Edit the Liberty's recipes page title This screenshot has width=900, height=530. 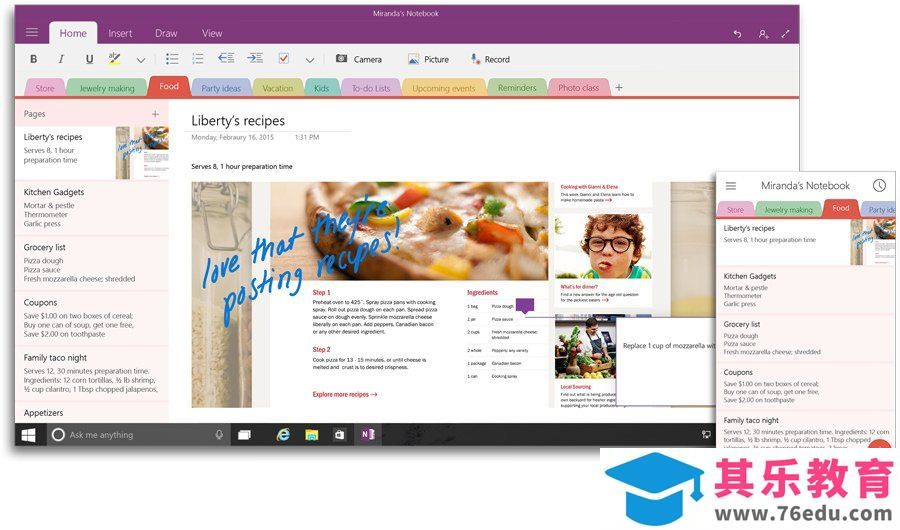point(238,121)
